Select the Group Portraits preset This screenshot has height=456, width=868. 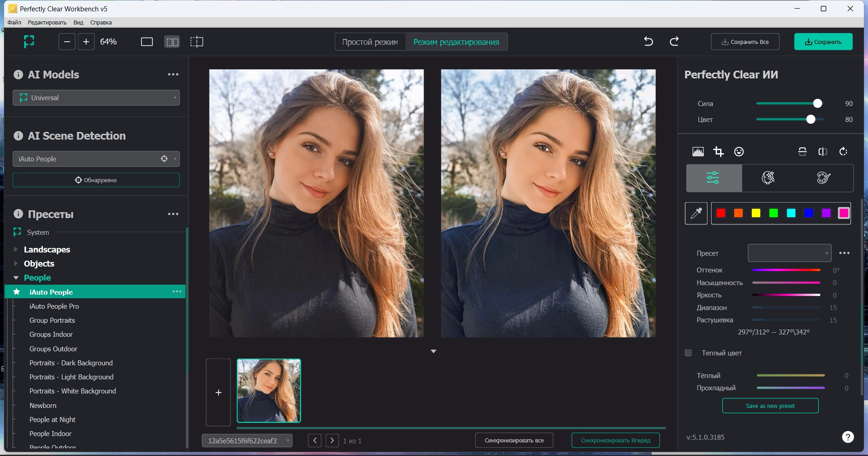[52, 320]
